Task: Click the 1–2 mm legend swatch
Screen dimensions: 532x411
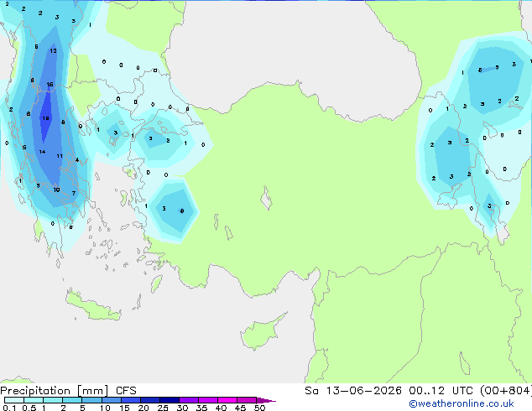Action: click(x=53, y=400)
